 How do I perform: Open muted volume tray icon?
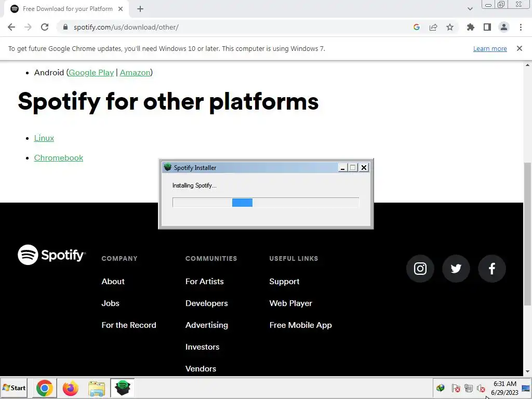click(x=481, y=388)
